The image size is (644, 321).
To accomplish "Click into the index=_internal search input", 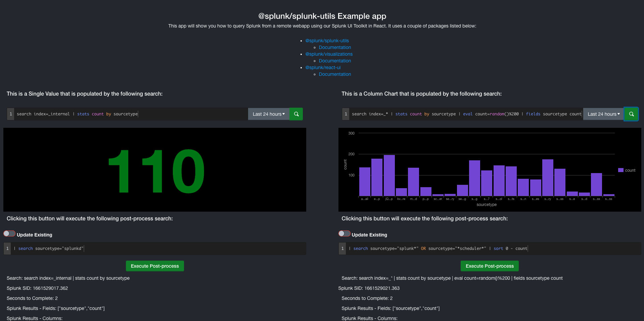I will [131, 114].
